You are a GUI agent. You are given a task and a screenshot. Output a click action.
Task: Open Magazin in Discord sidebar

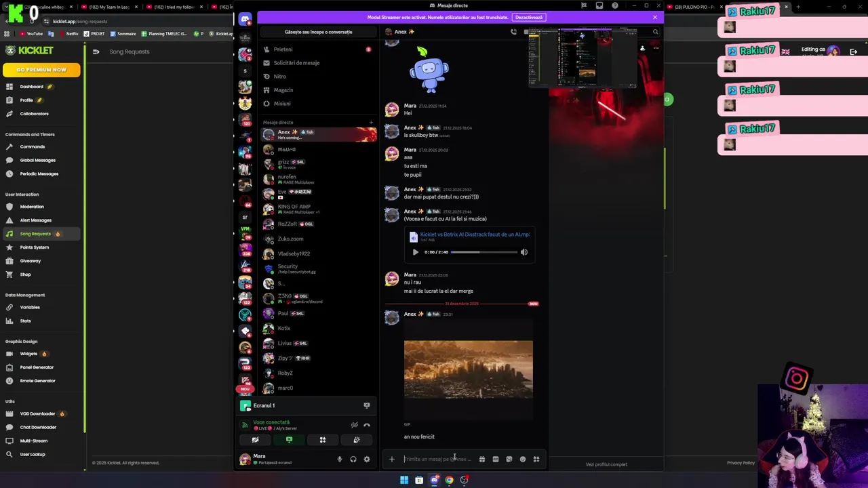[317, 90]
